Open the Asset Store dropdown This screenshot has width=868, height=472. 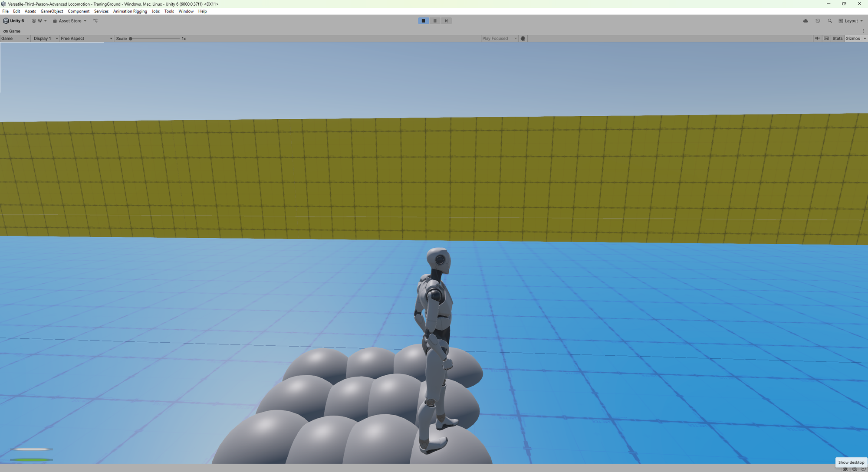[69, 21]
